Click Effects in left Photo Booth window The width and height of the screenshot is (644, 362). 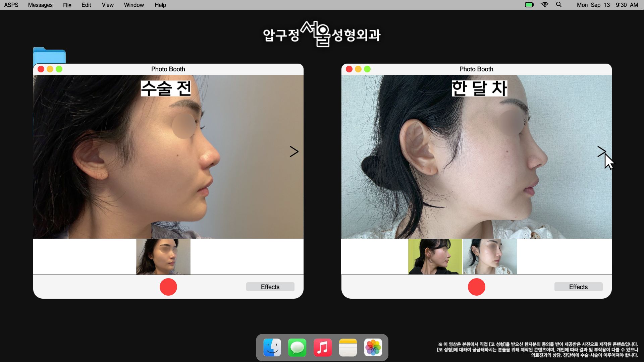(270, 287)
